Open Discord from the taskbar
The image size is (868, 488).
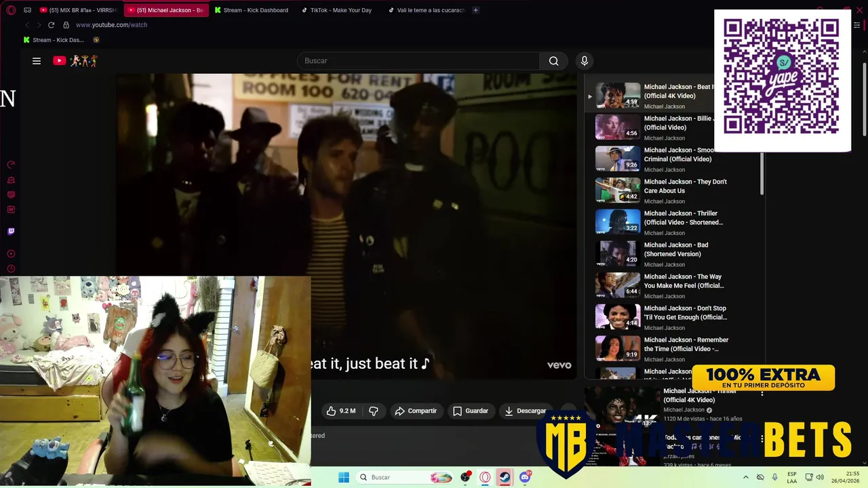click(x=525, y=477)
